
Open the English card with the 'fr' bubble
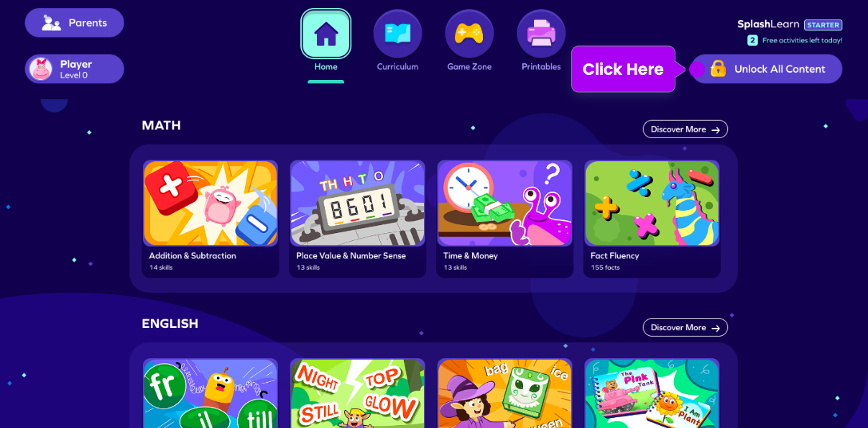coord(211,393)
